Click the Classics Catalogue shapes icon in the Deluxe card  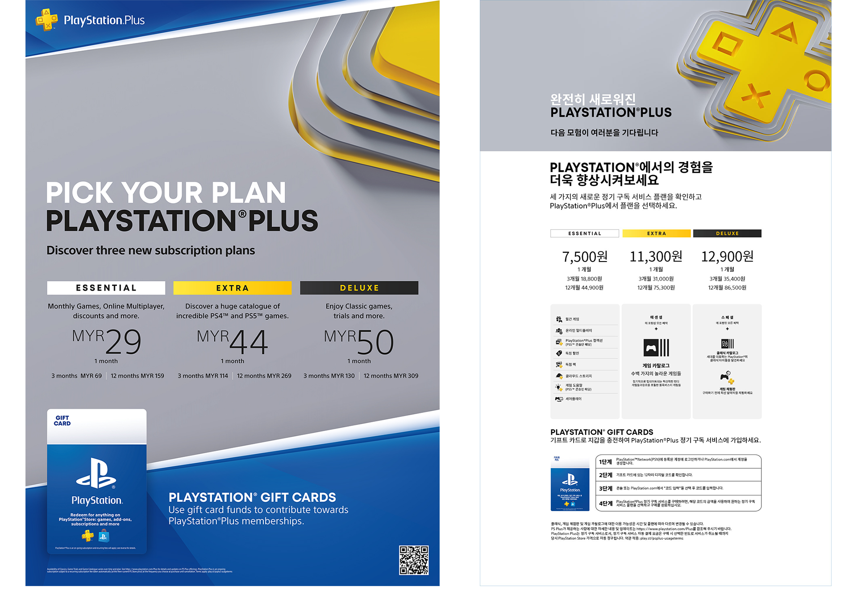coord(727,344)
